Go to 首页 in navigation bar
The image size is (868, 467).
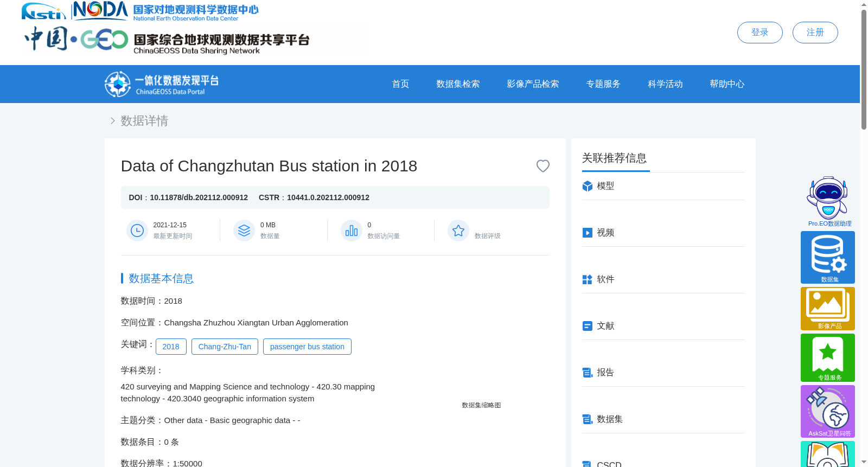click(400, 84)
